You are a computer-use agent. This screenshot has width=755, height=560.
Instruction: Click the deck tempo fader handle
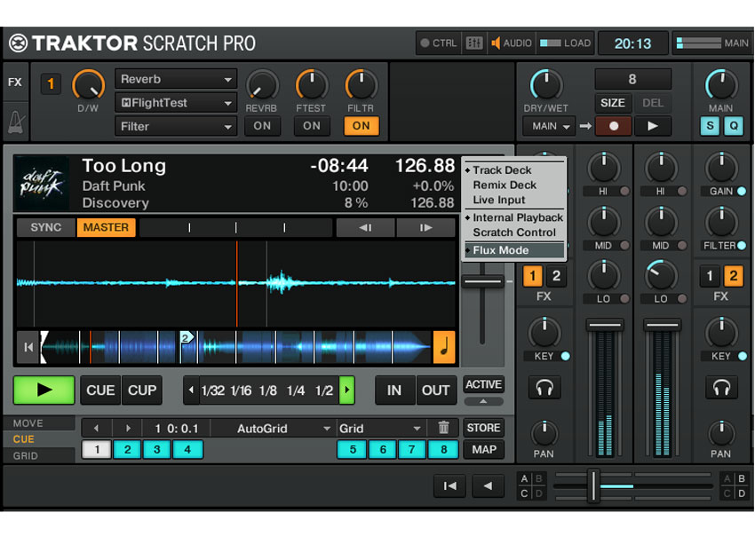(x=482, y=281)
